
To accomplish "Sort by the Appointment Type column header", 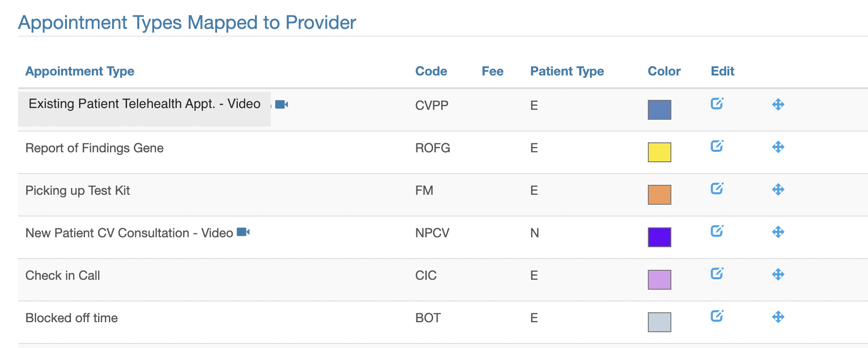I will [80, 71].
